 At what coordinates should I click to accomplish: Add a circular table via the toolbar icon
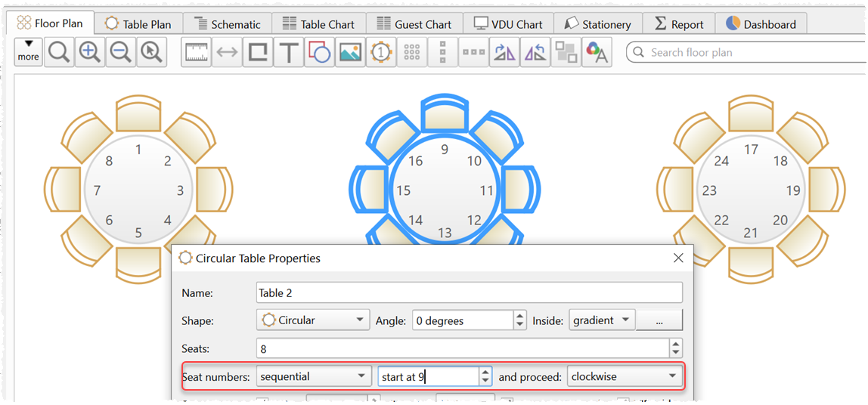point(381,53)
